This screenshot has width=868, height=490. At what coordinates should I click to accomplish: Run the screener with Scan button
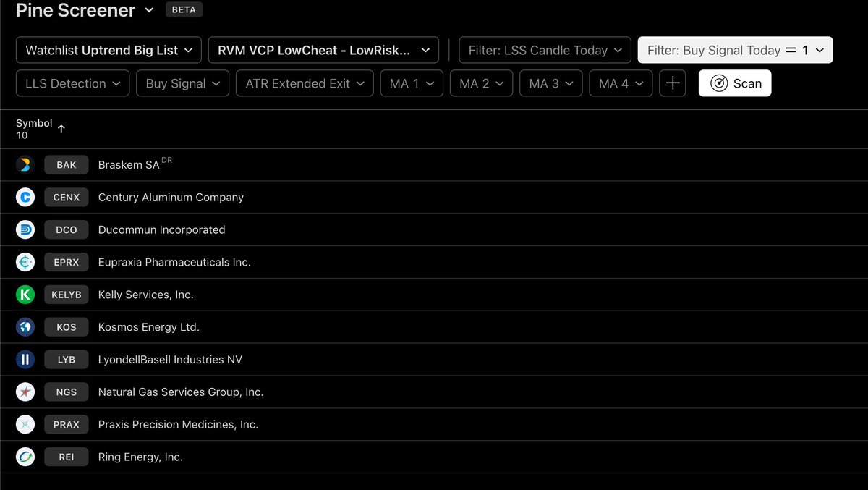tap(735, 83)
